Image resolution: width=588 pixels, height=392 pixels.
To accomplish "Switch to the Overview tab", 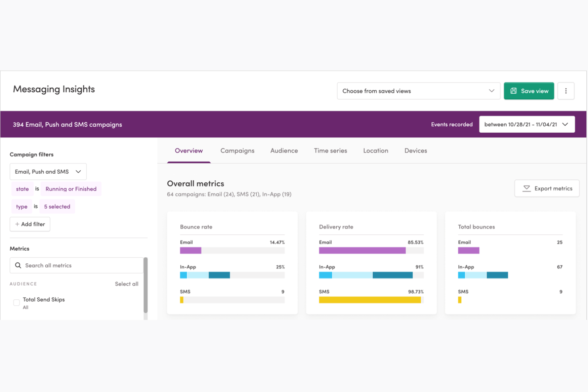I will click(189, 151).
